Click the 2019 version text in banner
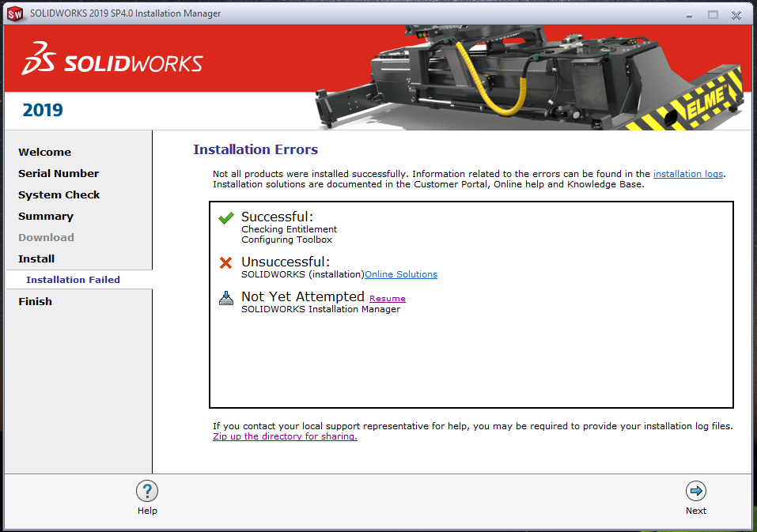757x532 pixels. [43, 110]
